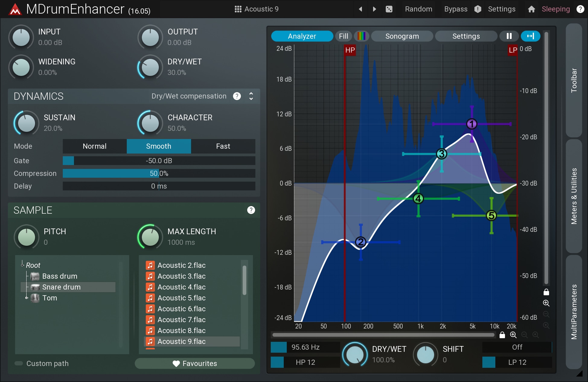The height and width of the screenshot is (382, 588).
Task: Select EQ band node 3
Action: pos(442,154)
